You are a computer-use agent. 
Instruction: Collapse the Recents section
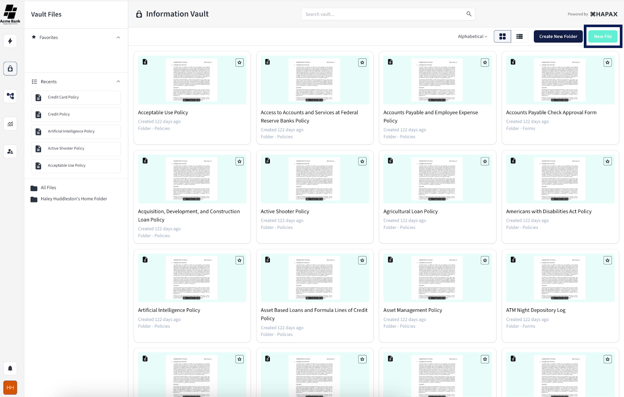[x=118, y=82]
